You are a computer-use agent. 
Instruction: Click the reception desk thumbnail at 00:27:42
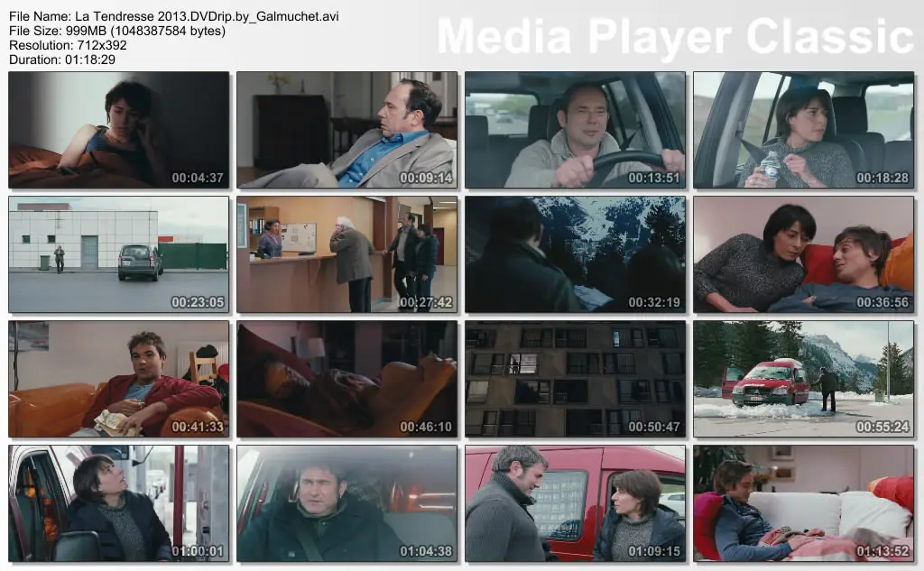point(347,254)
